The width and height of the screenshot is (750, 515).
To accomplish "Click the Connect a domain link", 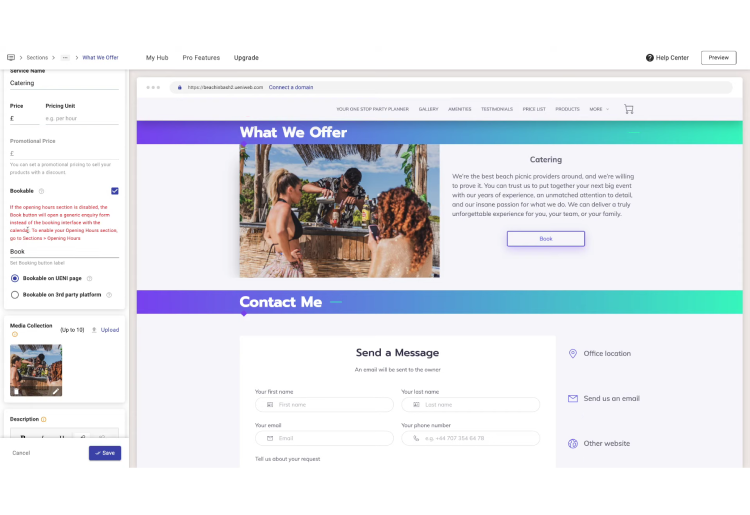I will 292,87.
